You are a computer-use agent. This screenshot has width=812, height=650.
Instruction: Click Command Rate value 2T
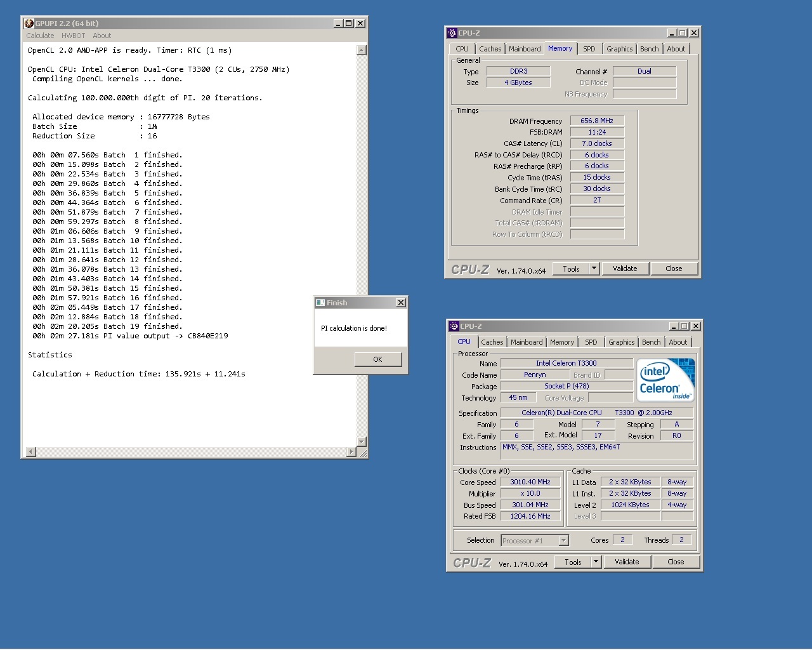click(597, 200)
